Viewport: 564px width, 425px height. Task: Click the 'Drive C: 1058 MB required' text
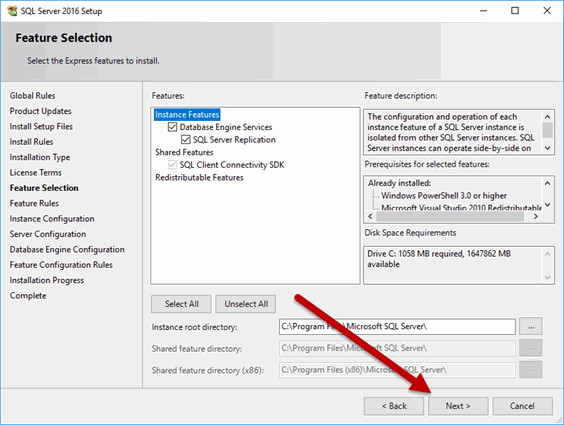click(439, 259)
